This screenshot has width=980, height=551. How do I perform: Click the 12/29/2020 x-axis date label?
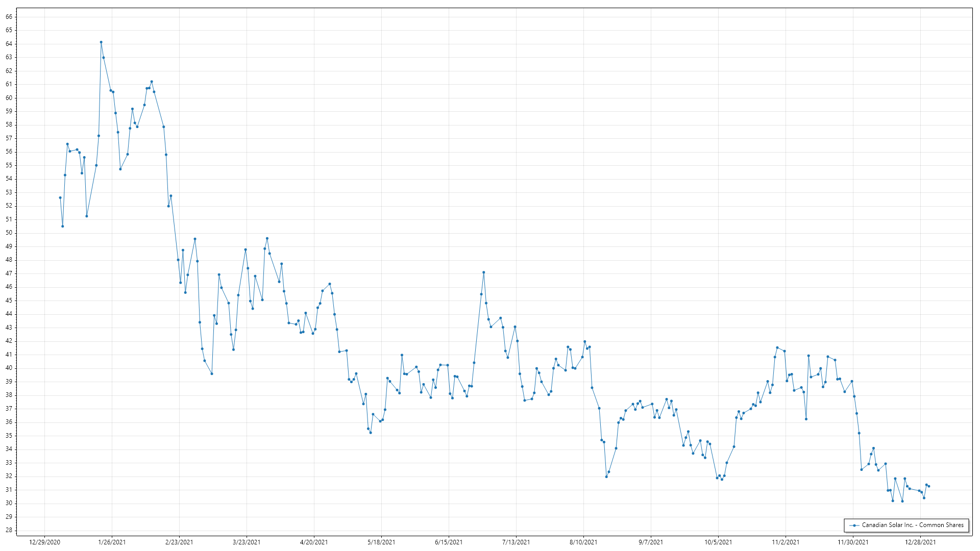pos(44,542)
